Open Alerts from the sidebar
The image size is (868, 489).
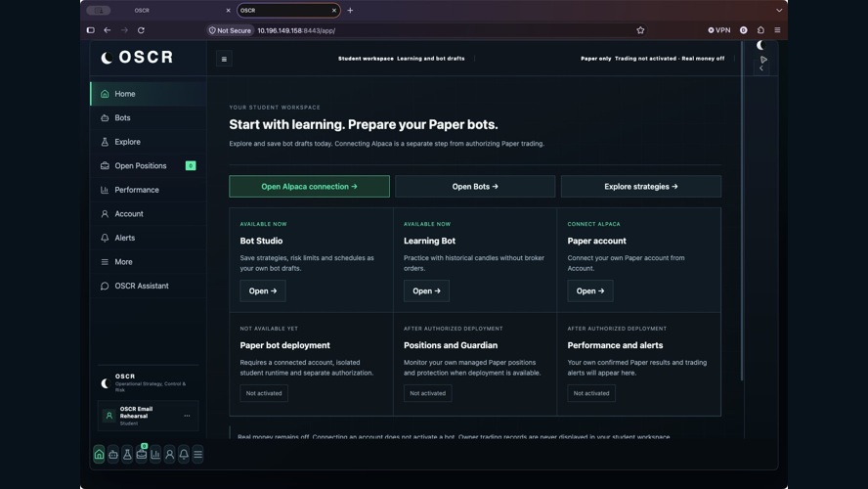(149, 238)
